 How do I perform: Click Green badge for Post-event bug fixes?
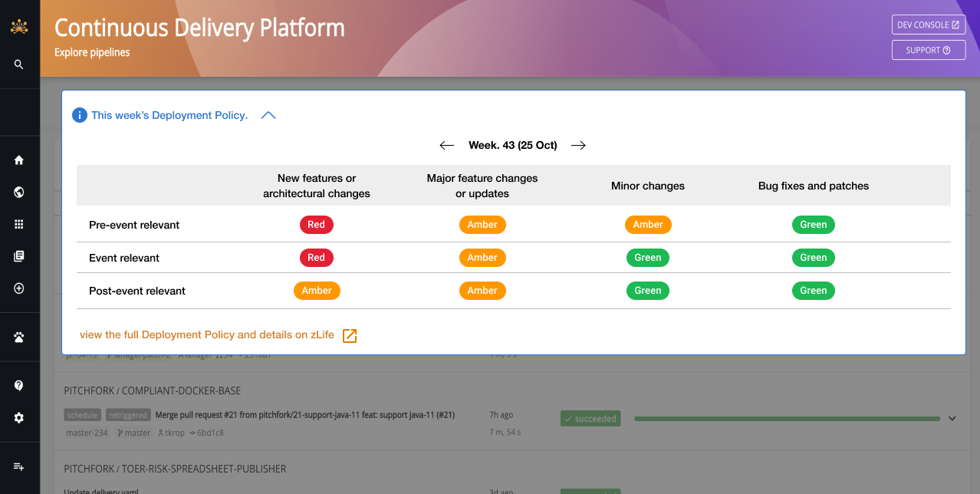[x=814, y=291]
